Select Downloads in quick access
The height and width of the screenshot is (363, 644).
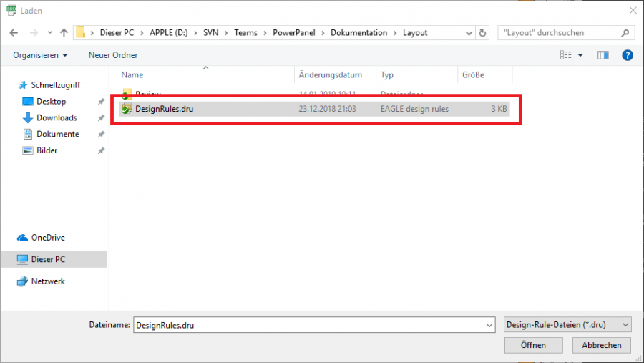[x=57, y=118]
